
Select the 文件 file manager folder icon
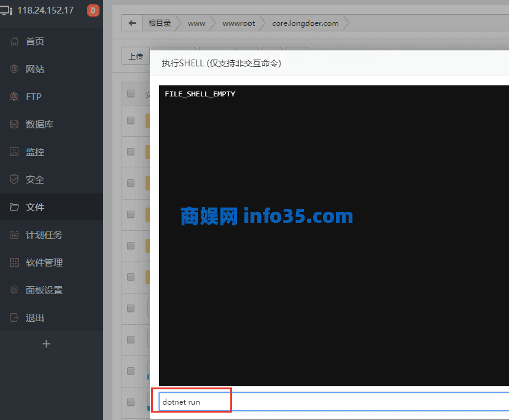13,207
